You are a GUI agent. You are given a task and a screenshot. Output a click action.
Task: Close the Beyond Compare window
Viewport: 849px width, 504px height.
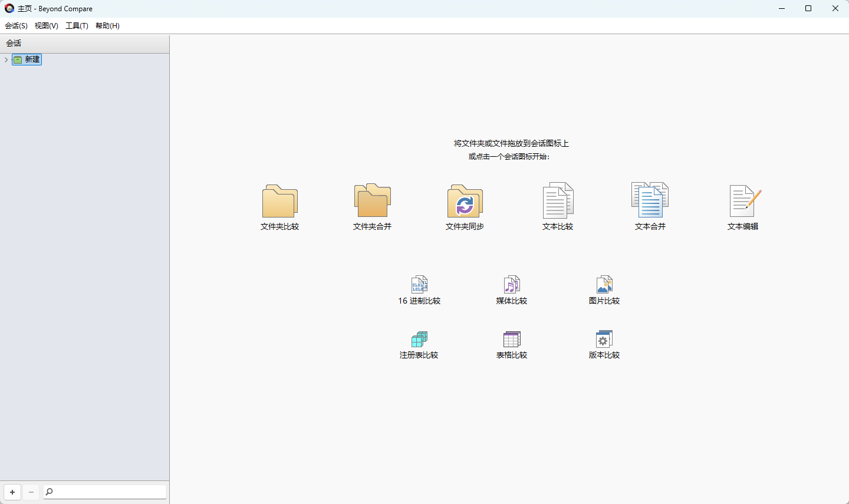point(835,8)
